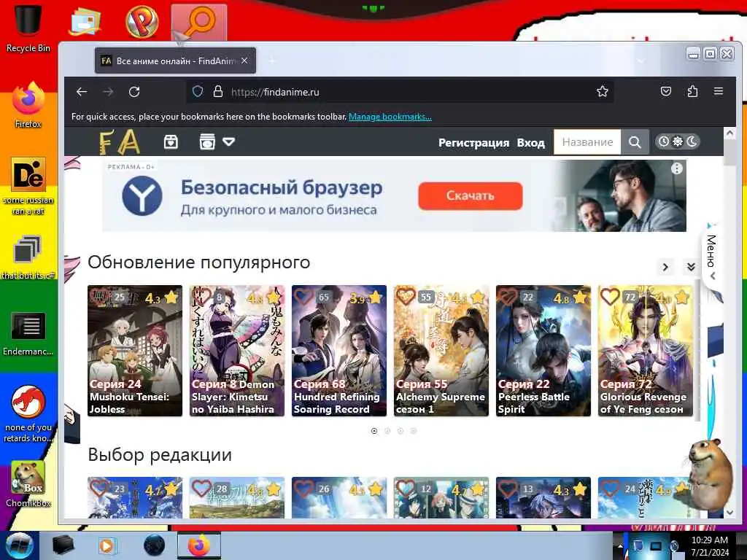The image size is (747, 560).
Task: Click the Обновление популярного heading
Action: pos(198,262)
